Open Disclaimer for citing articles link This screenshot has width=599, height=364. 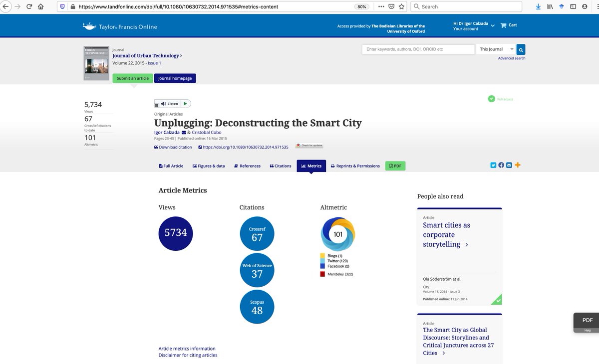tap(188, 355)
